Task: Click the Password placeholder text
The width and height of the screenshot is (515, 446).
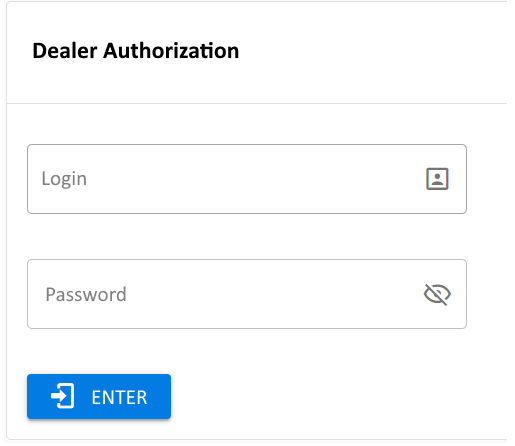Action: pos(86,294)
